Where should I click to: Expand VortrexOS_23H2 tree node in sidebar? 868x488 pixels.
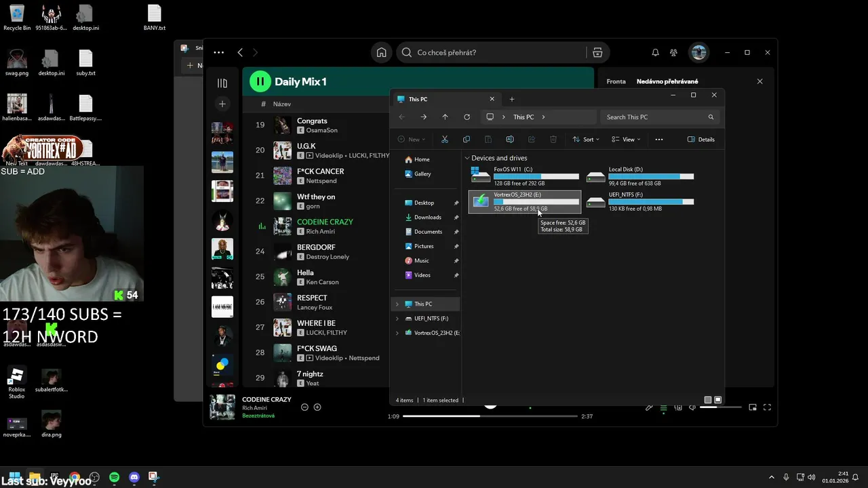click(x=397, y=333)
